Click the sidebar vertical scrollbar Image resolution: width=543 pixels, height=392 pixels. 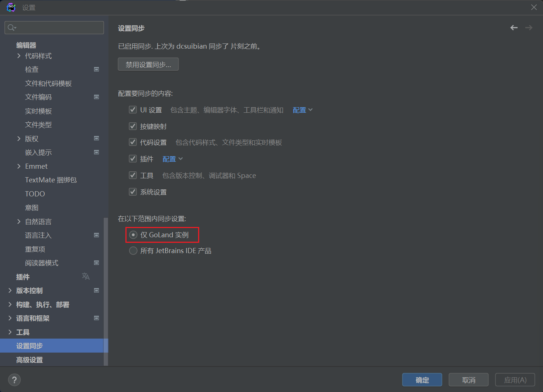106,291
